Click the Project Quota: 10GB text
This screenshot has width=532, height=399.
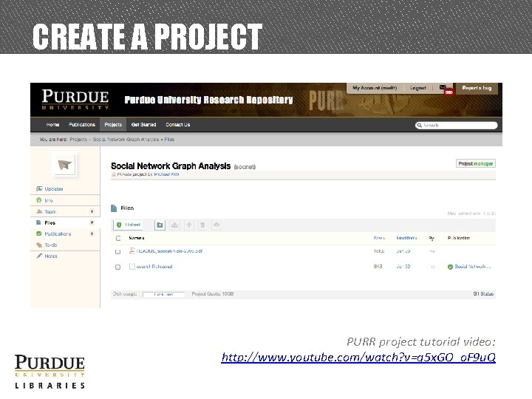pyautogui.click(x=213, y=294)
